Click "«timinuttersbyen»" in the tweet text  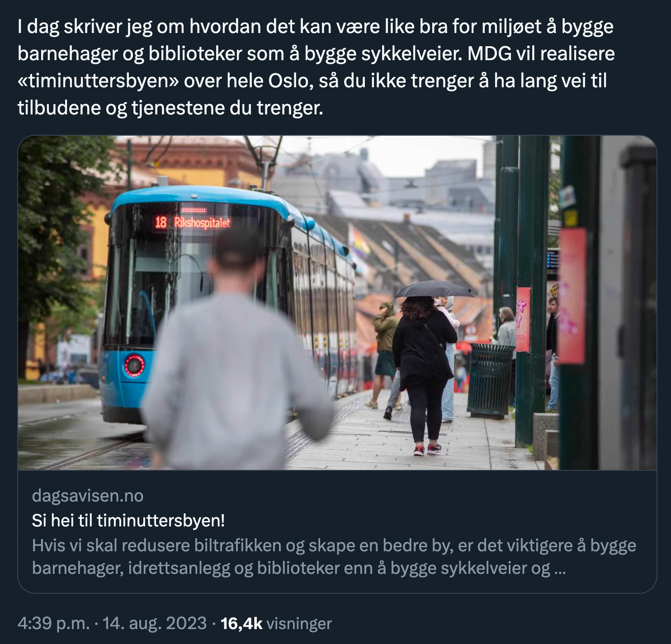click(98, 81)
